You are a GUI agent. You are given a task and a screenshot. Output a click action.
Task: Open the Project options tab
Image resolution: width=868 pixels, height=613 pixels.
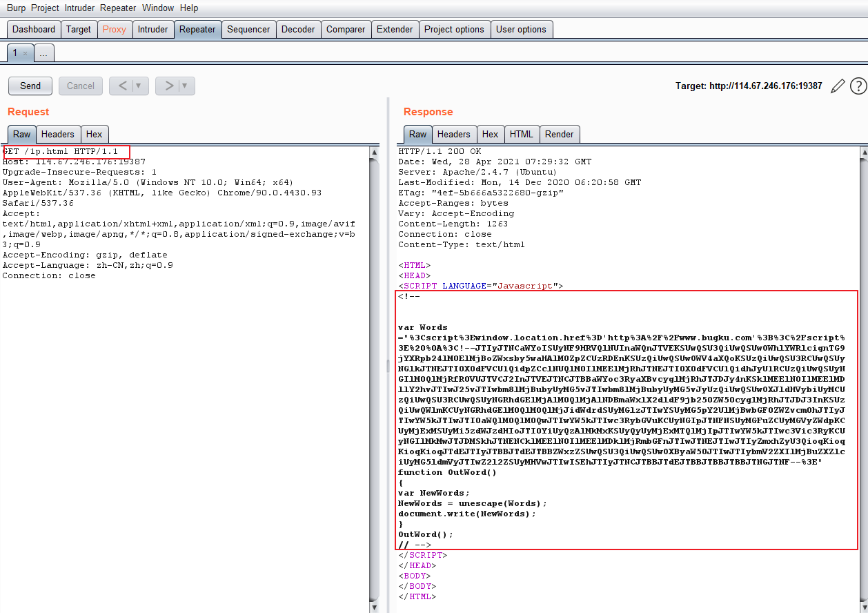click(x=454, y=29)
